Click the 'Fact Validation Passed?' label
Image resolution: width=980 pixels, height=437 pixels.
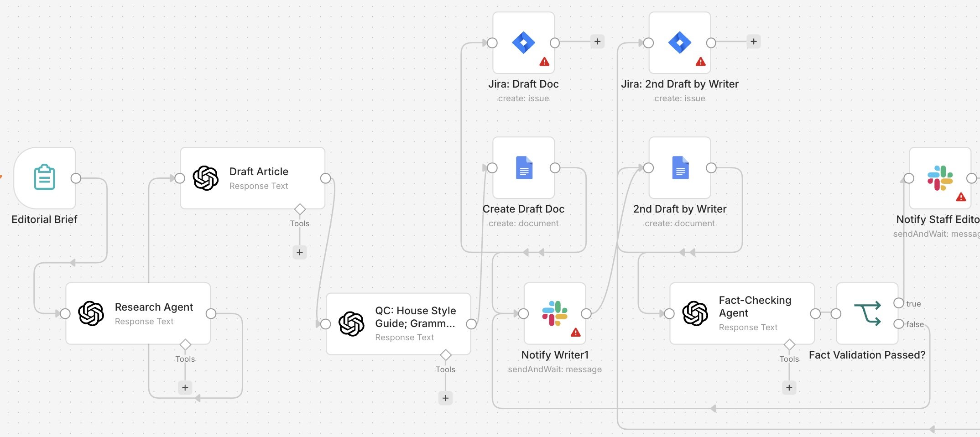(867, 355)
